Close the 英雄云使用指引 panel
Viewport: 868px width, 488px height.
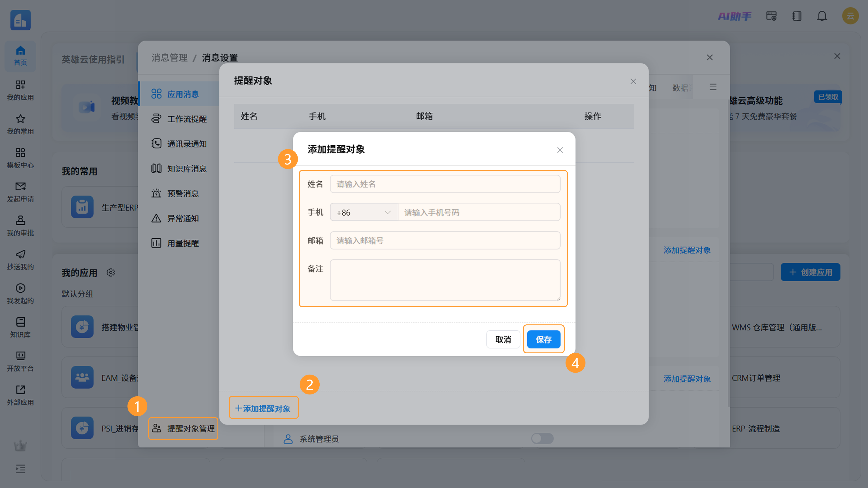pos(837,56)
